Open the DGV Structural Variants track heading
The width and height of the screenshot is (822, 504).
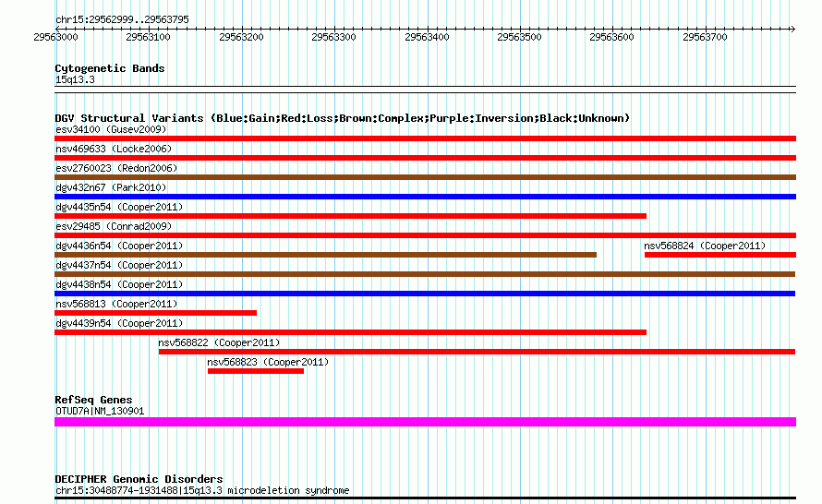coord(343,118)
